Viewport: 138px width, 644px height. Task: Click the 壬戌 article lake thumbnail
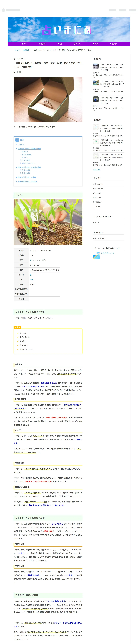pyautogui.click(x=96, y=83)
